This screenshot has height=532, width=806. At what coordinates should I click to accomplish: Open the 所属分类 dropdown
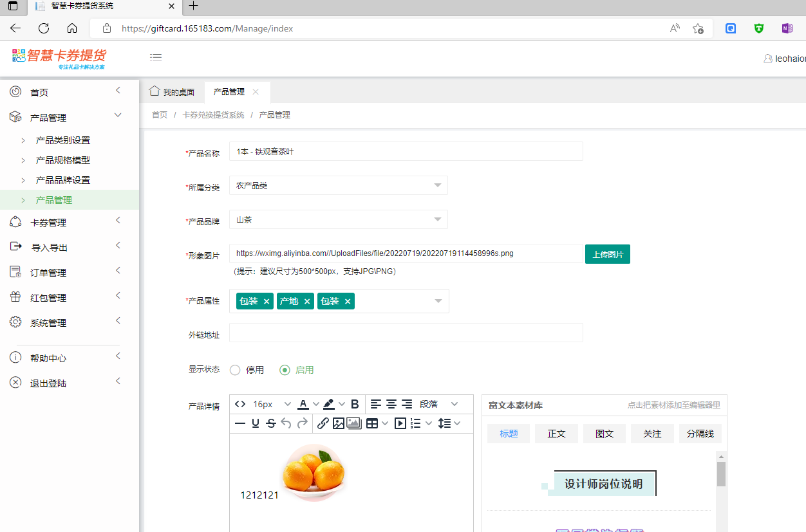tap(338, 185)
